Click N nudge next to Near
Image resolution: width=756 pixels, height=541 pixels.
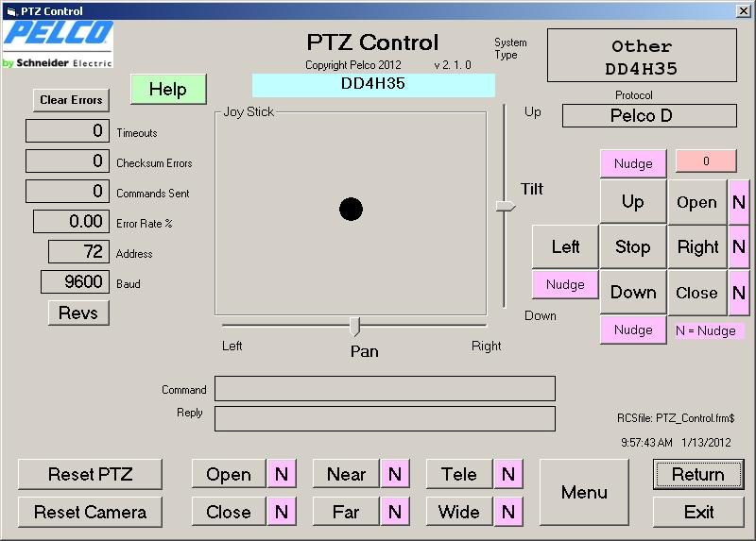click(x=395, y=474)
